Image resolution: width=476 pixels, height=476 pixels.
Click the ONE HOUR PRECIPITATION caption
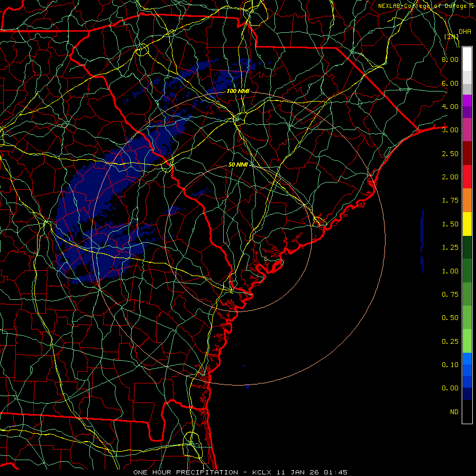[186, 472]
